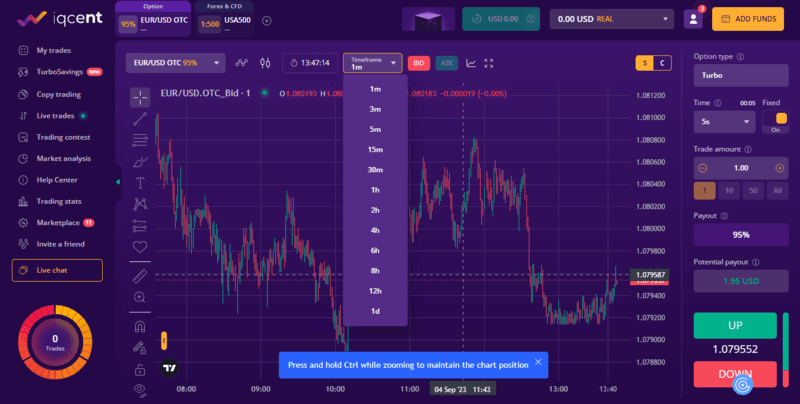
Task: Open the user profile icon with notification
Action: point(693,19)
